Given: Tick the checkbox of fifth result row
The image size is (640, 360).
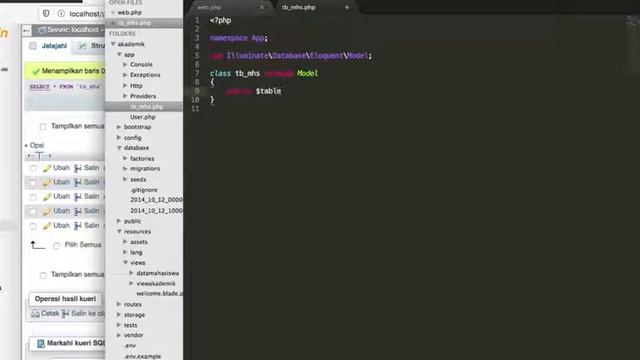Looking at the screenshot, I should point(33,226).
